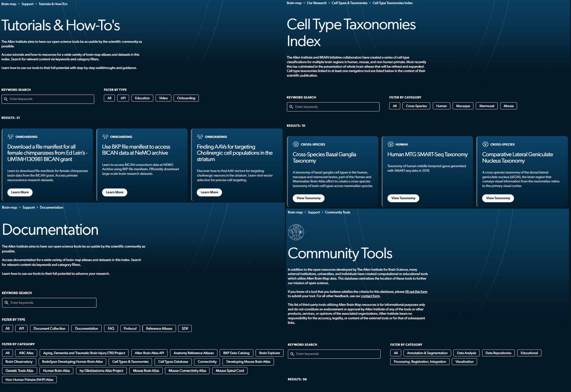Click the brain icon on Comparative Lateral Geniculate card
This screenshot has width=571, height=392.
click(485, 144)
